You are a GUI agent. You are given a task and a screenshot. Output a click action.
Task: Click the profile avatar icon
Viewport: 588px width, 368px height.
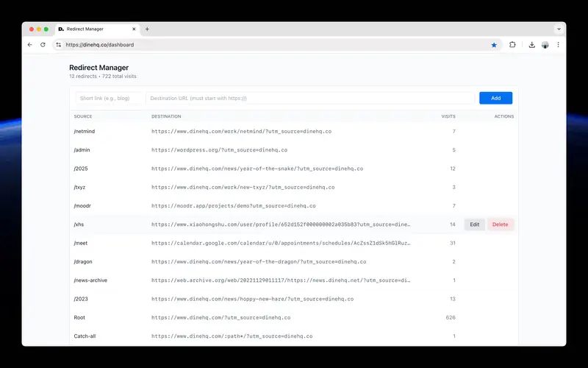(545, 45)
